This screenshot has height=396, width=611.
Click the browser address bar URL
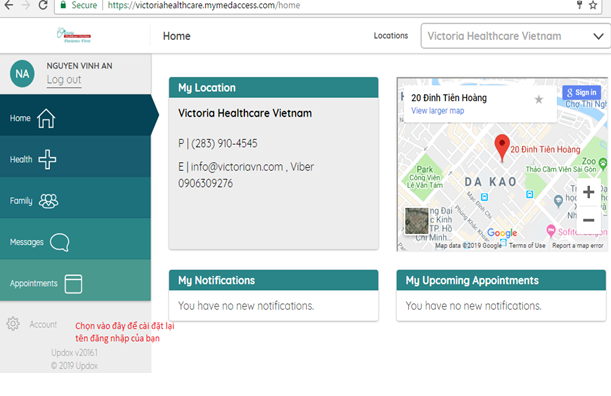pos(204,5)
